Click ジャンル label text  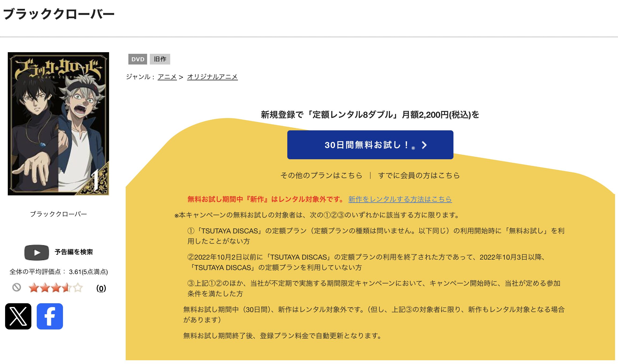140,77
